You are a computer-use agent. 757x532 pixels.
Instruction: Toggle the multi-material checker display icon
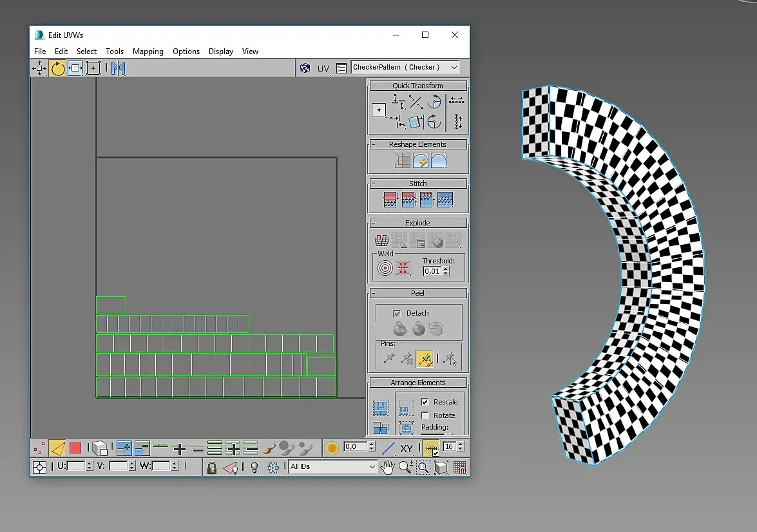click(x=305, y=68)
